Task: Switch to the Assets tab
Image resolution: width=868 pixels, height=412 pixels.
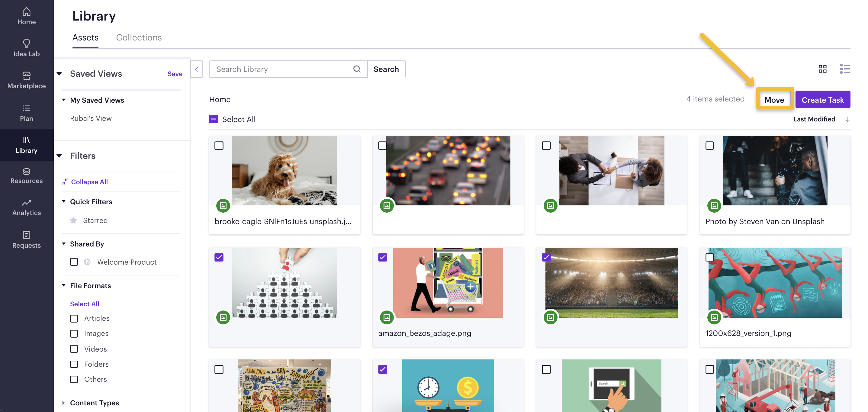Action: [85, 37]
